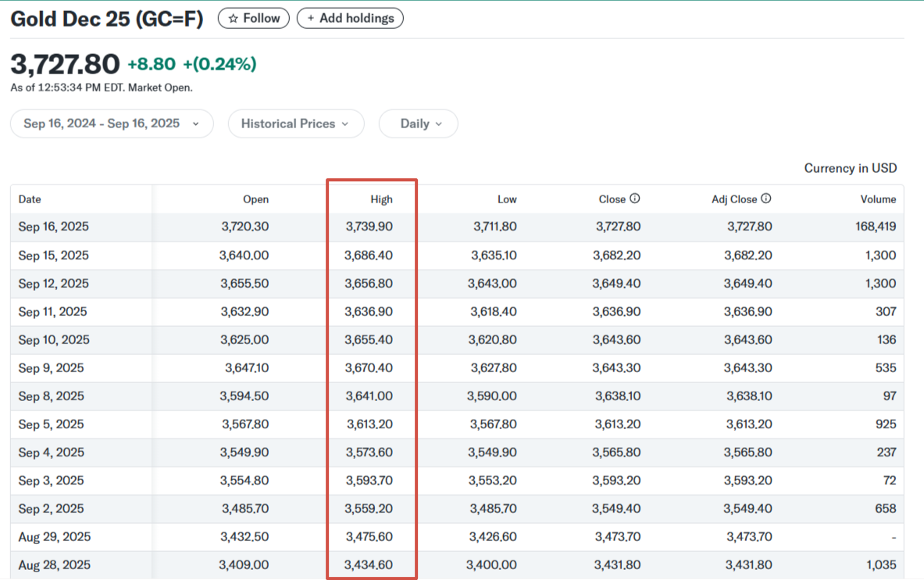
Task: Click the current price 3,727.80 headline
Action: (x=65, y=64)
